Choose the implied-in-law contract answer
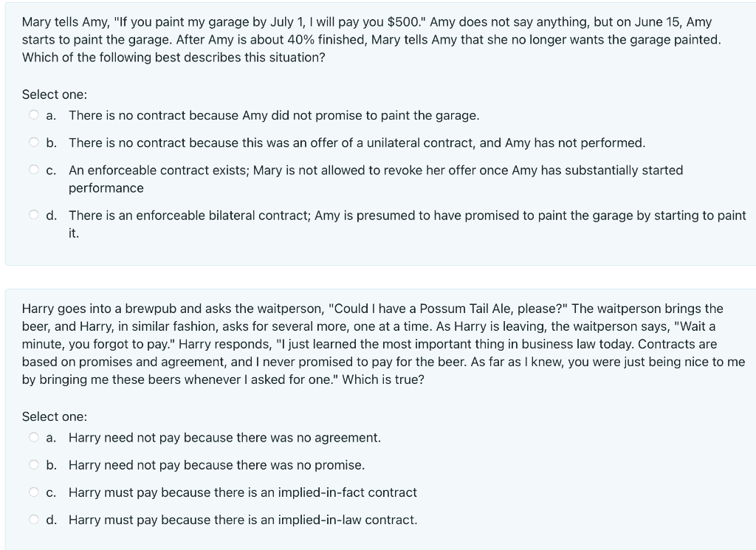Viewport: 756px width, 550px height. pos(34,520)
